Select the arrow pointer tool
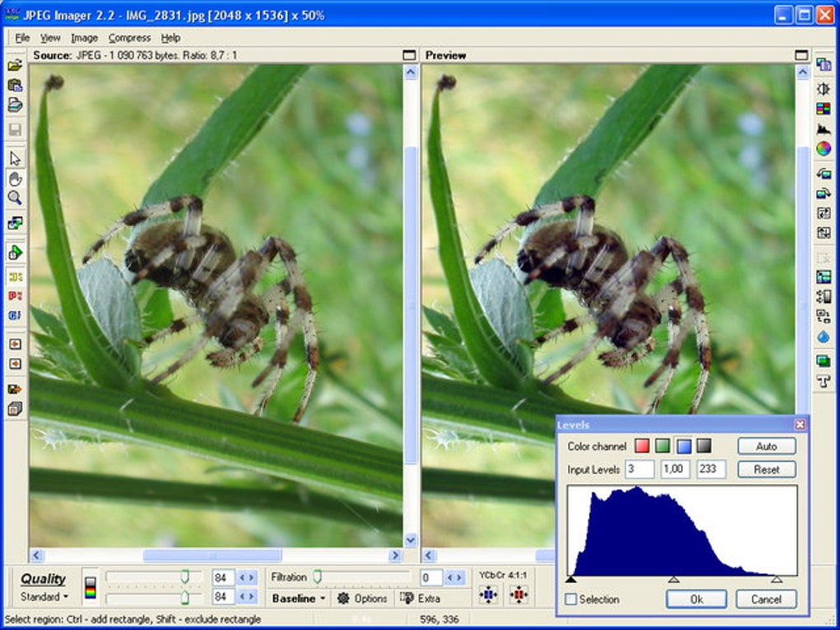Viewport: 840px width, 630px height. tap(15, 159)
